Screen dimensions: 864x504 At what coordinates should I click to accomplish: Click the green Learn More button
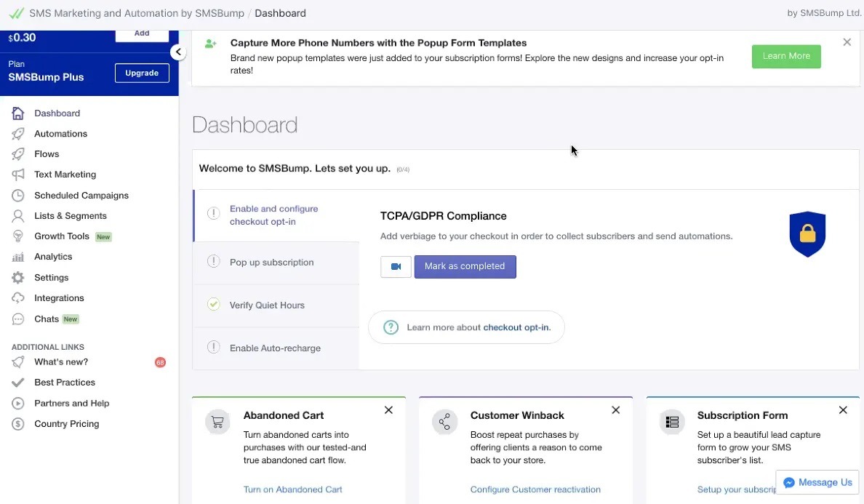[x=785, y=57]
